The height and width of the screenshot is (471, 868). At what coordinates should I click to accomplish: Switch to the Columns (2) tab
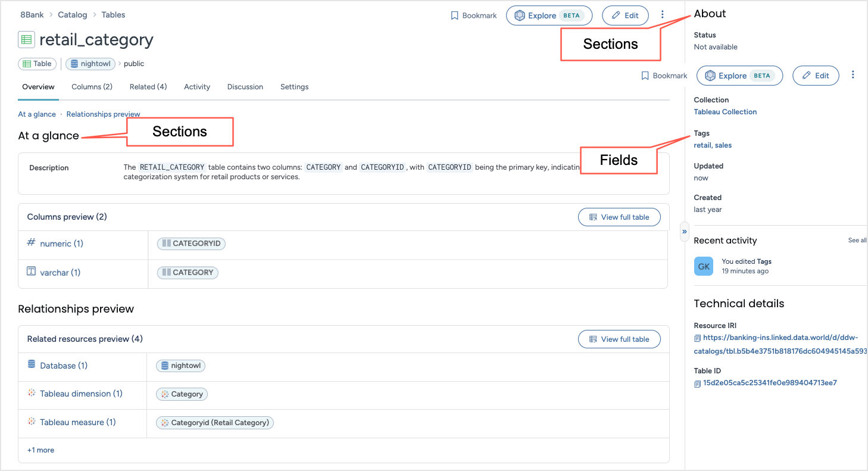pyautogui.click(x=92, y=87)
